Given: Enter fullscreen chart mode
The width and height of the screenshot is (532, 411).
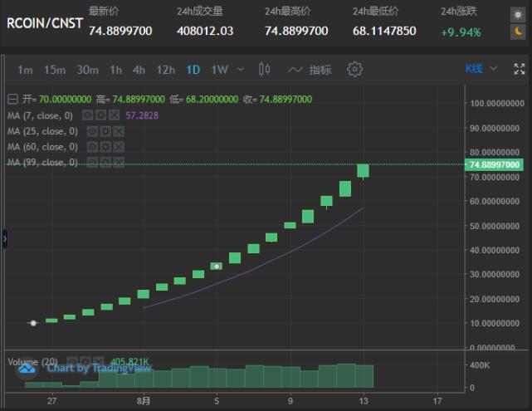Looking at the screenshot, I should tap(518, 69).
